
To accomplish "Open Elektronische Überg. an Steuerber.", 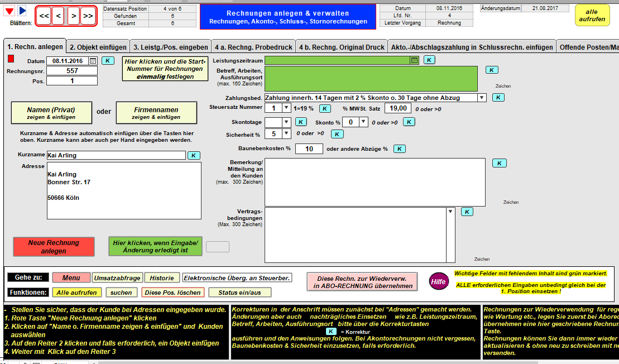I will click(237, 278).
